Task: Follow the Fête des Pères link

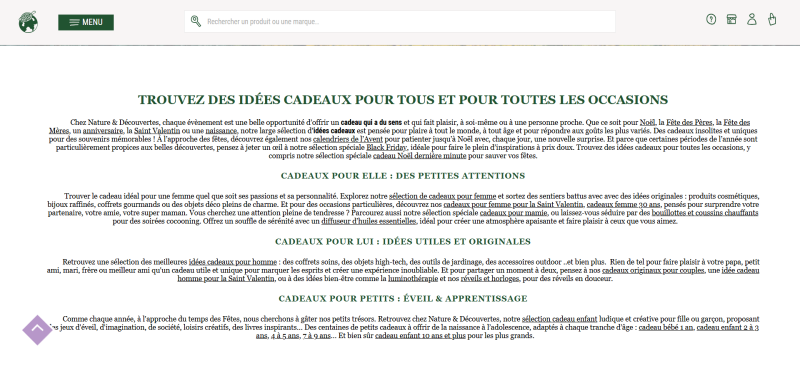Action: point(689,123)
